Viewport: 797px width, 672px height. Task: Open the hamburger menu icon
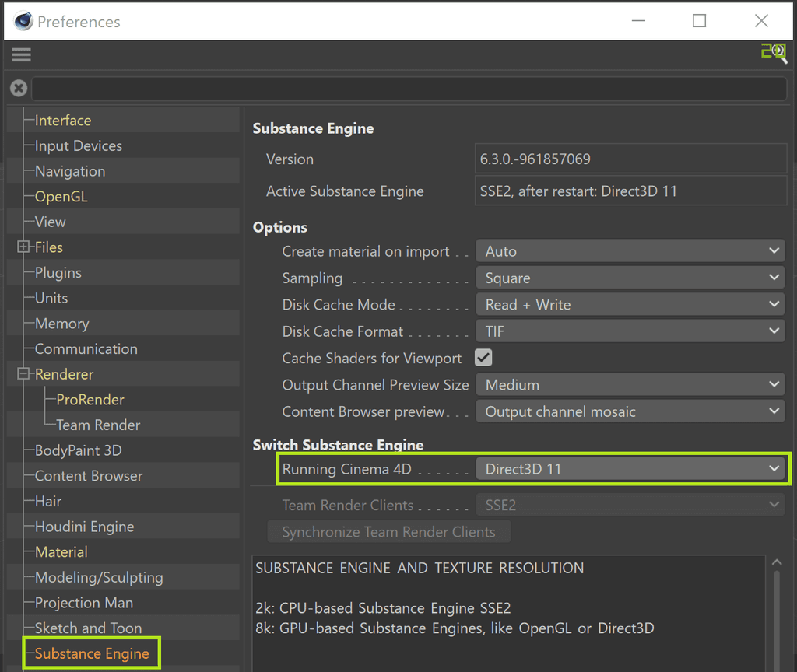(x=21, y=54)
